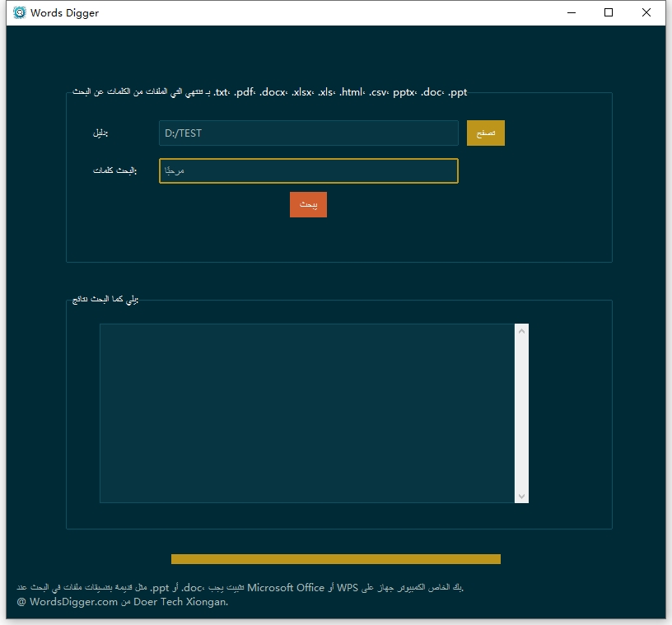The image size is (672, 625).
Task: Maximize the Words Digger window
Action: point(609,12)
